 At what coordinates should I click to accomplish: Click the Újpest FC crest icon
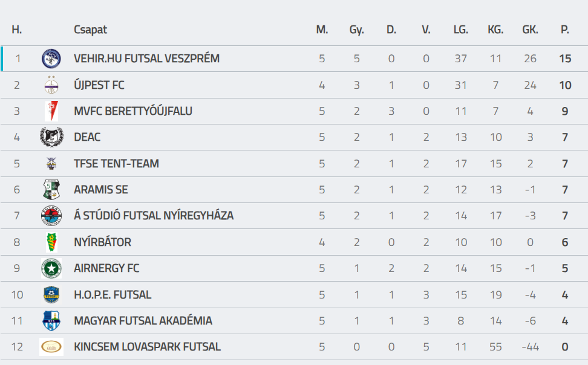point(51,85)
